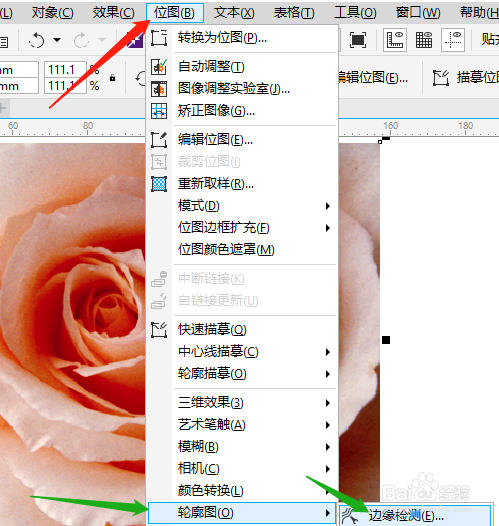499x526 pixels.
Task: Click the quick trace icon in menu
Action: click(159, 330)
